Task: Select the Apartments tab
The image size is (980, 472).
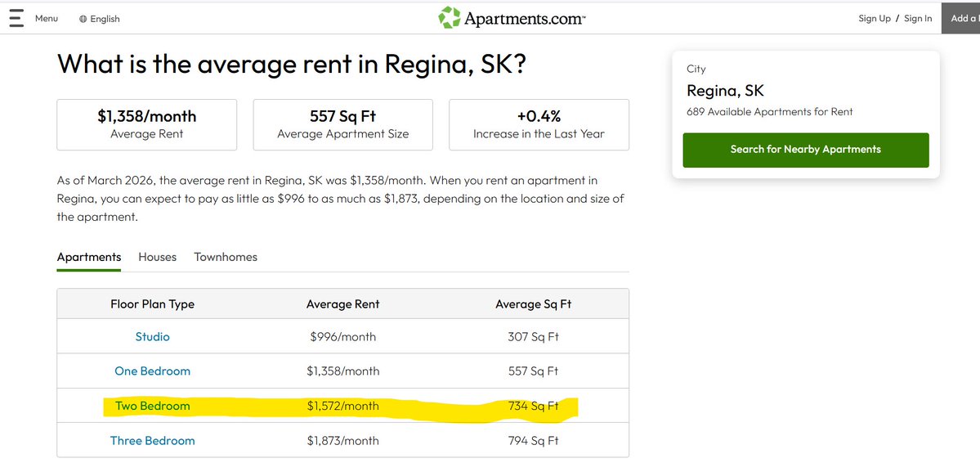Action: pyautogui.click(x=89, y=257)
